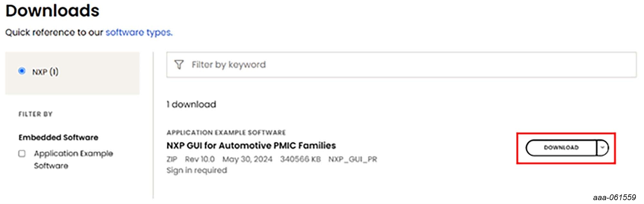Select the "1 download" count label
Viewport: 644px width, 204px height.
coord(191,104)
